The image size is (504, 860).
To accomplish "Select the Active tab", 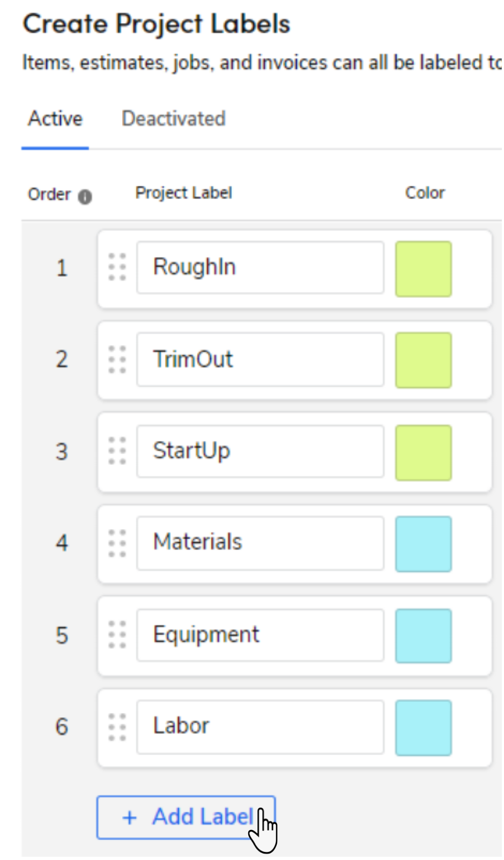I will [x=55, y=118].
